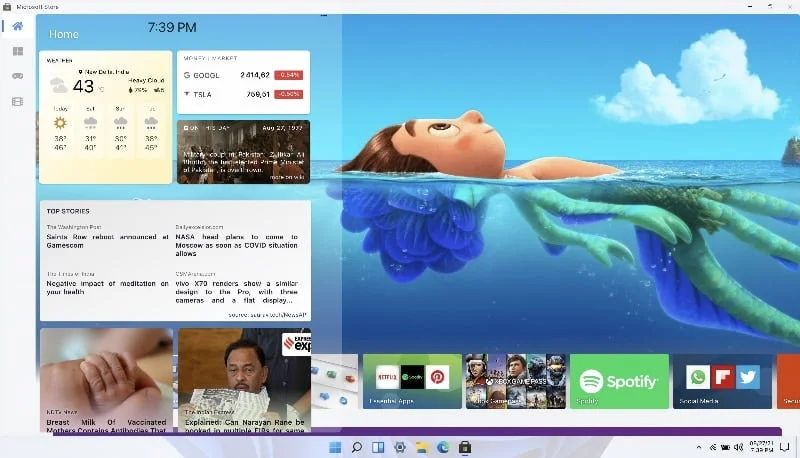Open the Breast Milk vaccinated mothers news card
800x458 pixels.
tap(106, 380)
